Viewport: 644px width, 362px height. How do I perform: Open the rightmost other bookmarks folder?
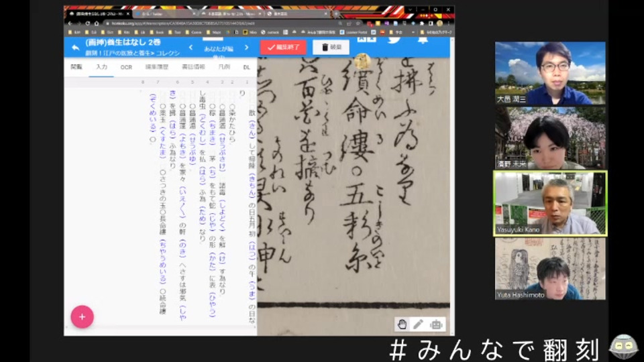click(436, 32)
